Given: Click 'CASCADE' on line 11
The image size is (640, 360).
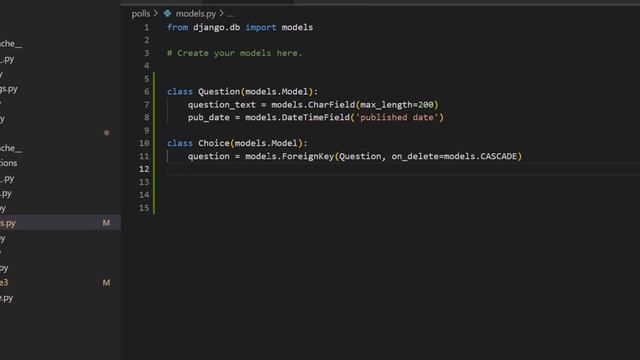Looking at the screenshot, I should point(498,156).
